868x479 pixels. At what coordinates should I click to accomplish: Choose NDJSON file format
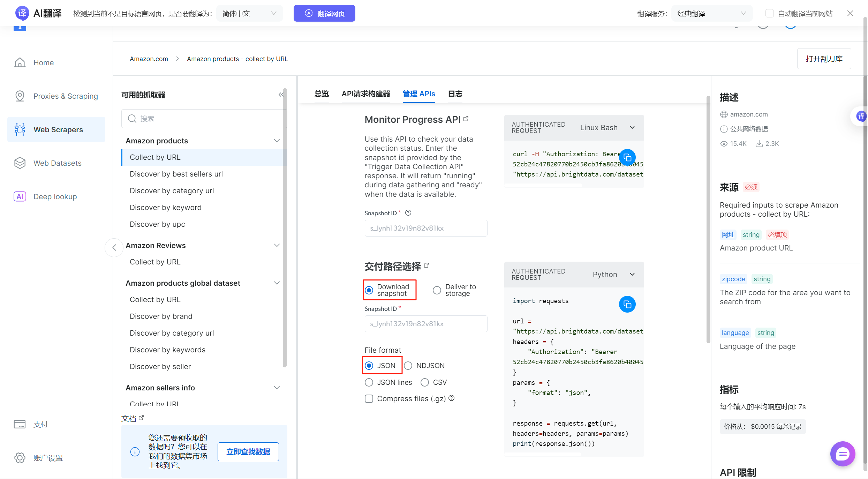408,365
